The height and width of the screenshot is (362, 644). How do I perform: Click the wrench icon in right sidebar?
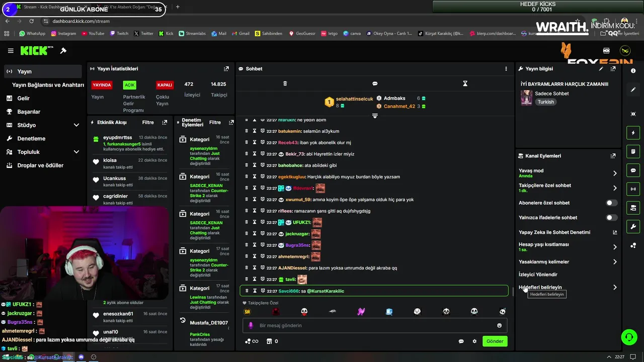point(633,226)
